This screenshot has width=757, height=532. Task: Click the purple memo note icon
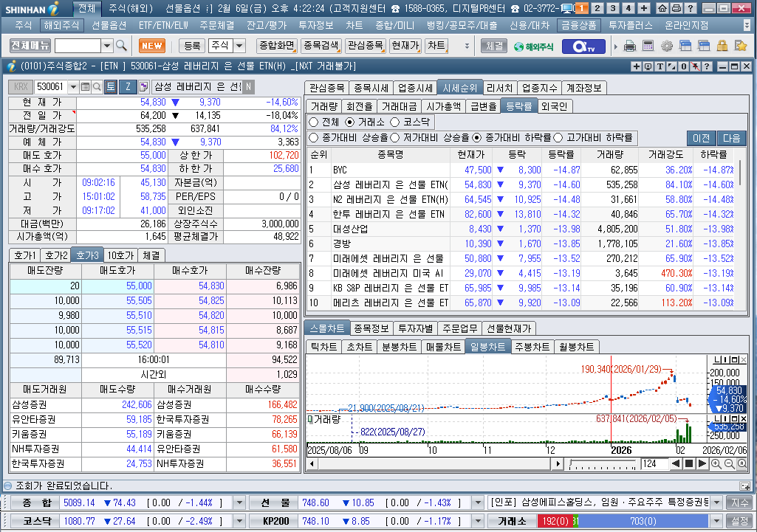[143, 87]
